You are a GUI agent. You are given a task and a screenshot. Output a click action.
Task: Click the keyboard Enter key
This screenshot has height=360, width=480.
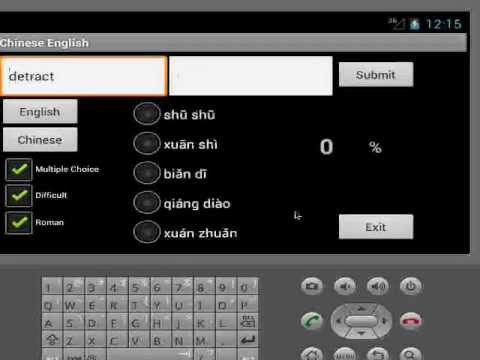pyautogui.click(x=248, y=340)
